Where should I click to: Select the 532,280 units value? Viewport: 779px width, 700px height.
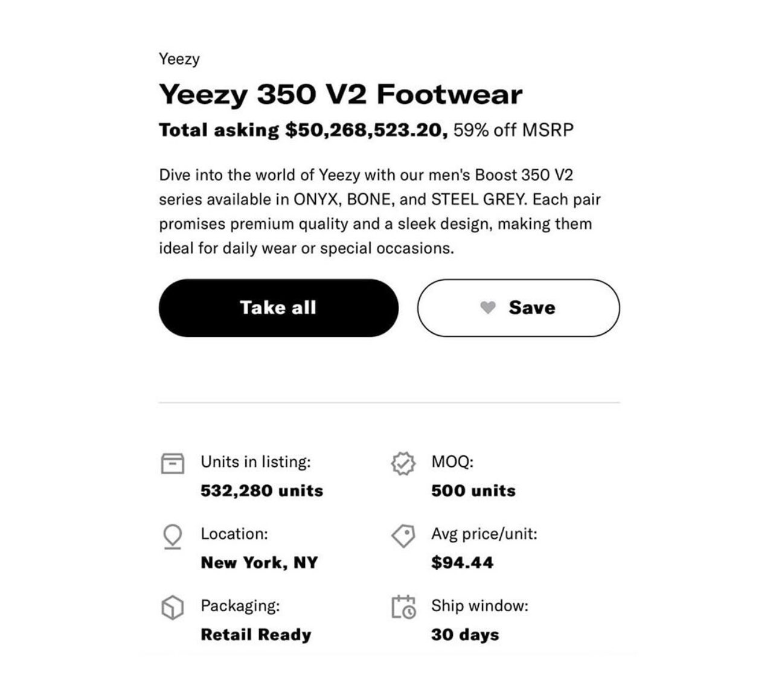262,490
